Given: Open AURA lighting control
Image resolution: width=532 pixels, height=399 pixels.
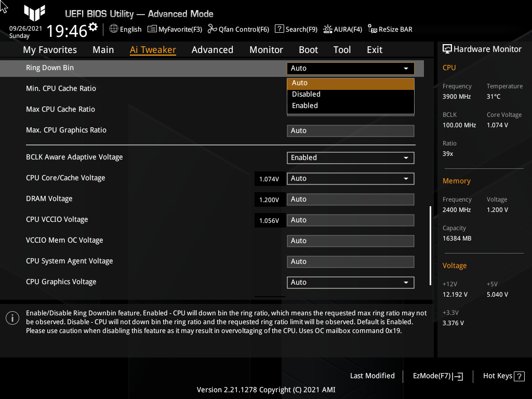Looking at the screenshot, I should pyautogui.click(x=342, y=29).
